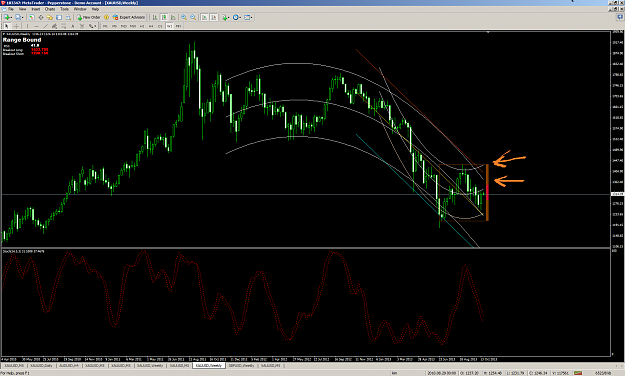Expand the New Chart dropdown arrow

coord(11,18)
